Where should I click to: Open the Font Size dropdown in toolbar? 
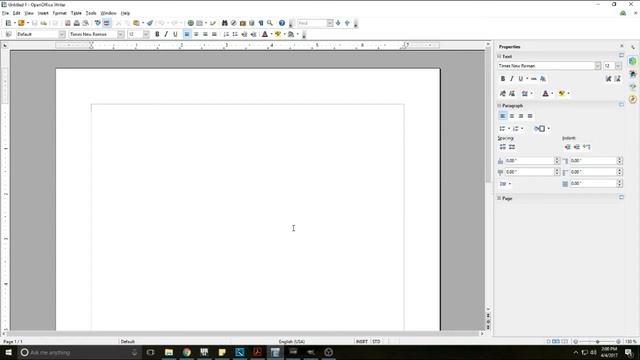[146, 34]
